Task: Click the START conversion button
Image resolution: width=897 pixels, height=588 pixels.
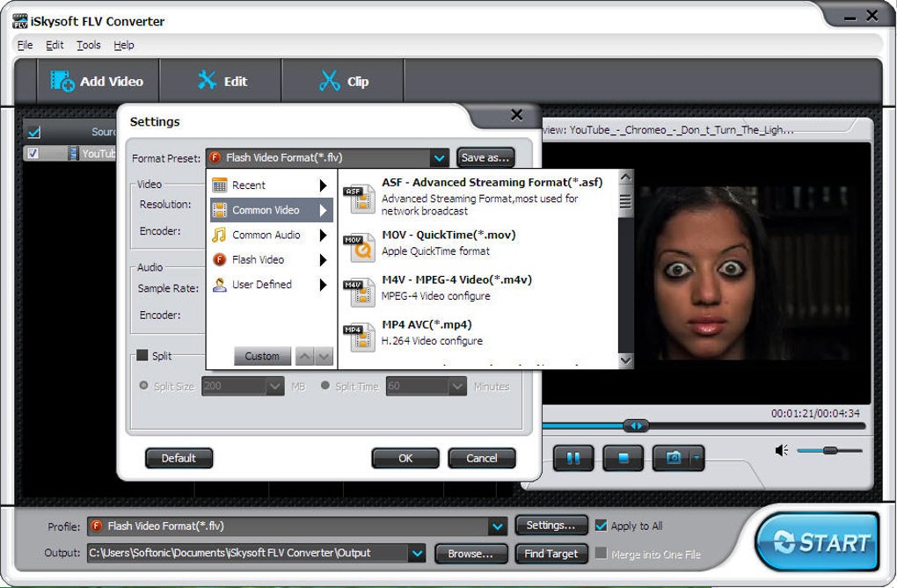Action: coord(816,541)
